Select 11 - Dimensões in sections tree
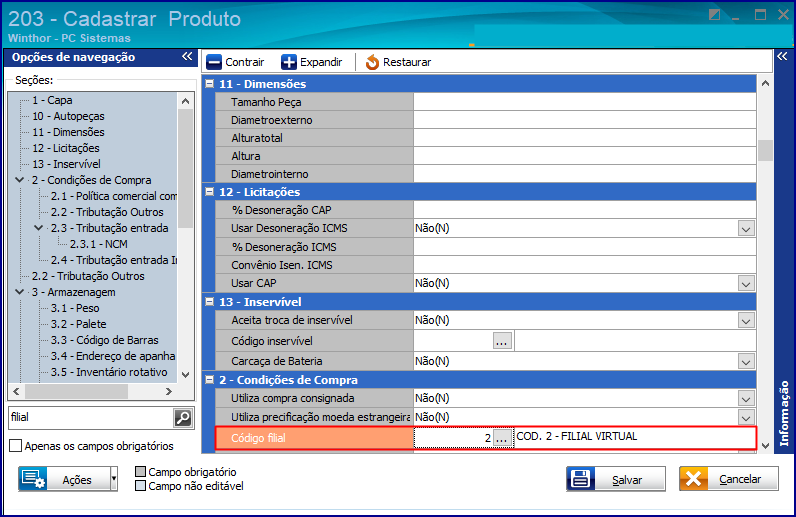Screen dimensions: 796x517 tap(69, 132)
